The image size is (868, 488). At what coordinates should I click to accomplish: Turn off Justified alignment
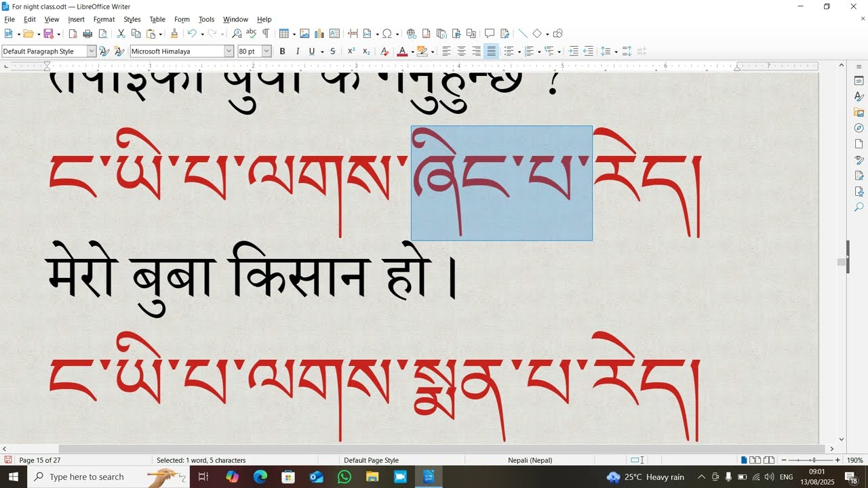click(x=492, y=52)
